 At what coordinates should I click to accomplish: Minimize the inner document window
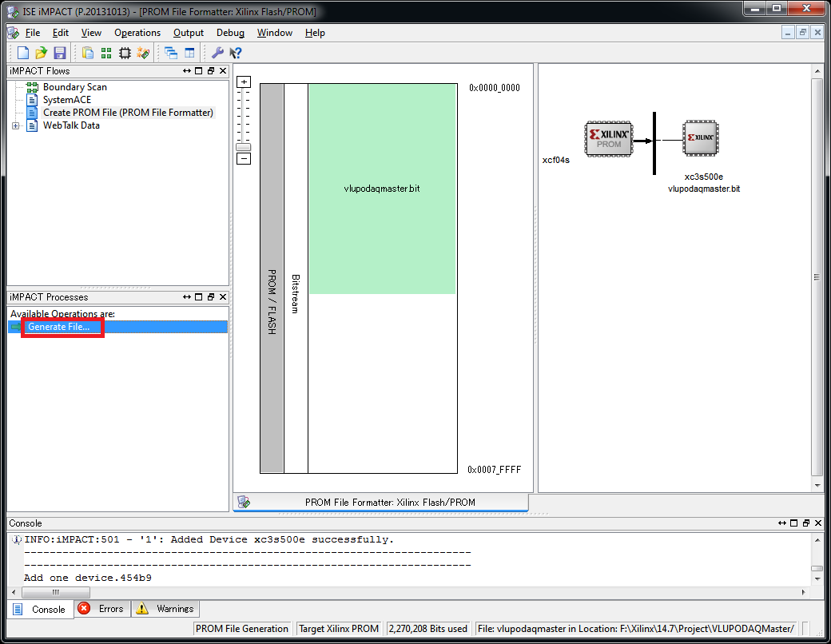point(788,32)
